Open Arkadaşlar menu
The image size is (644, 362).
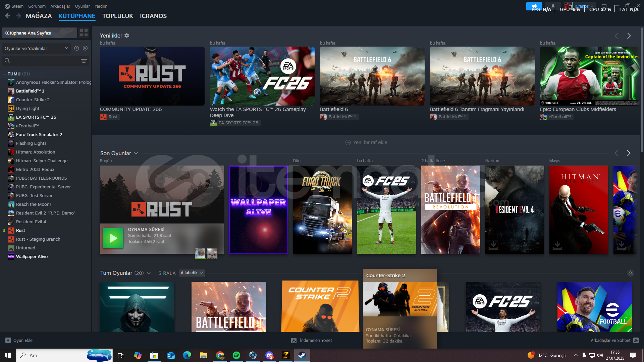point(60,6)
